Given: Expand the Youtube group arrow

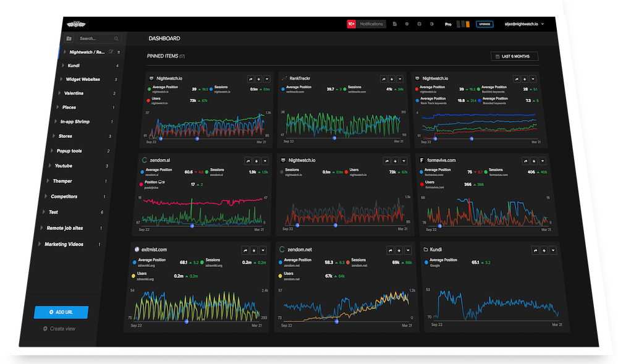Looking at the screenshot, I should [x=49, y=166].
